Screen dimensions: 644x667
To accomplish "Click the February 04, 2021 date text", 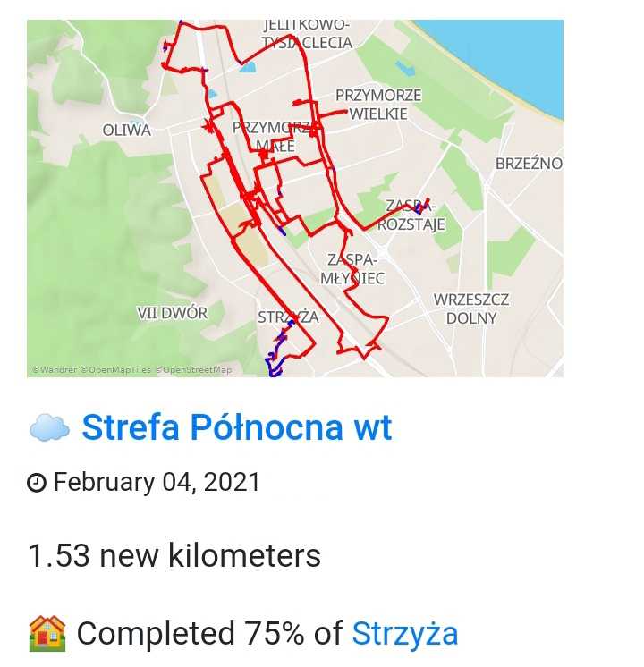I will click(x=157, y=483).
